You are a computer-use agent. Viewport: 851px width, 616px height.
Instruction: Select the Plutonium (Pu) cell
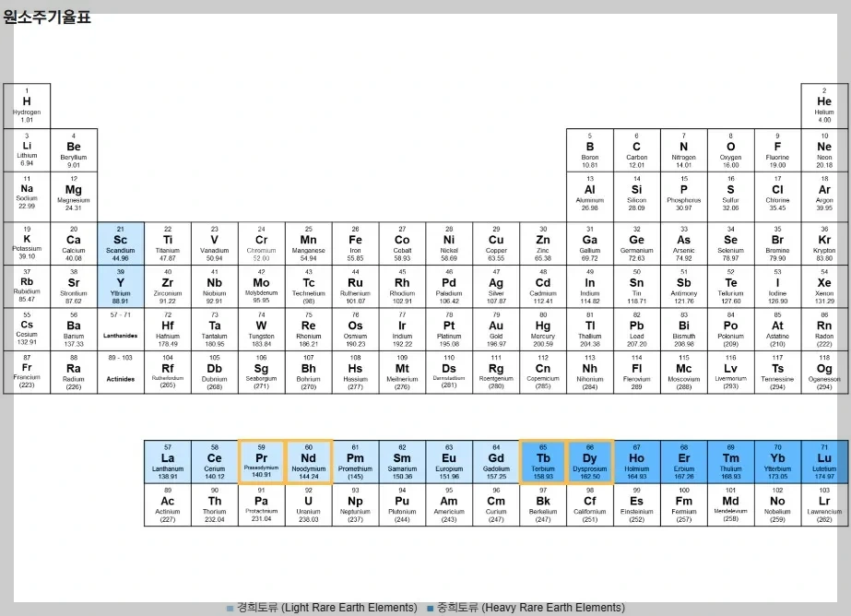[x=402, y=504]
